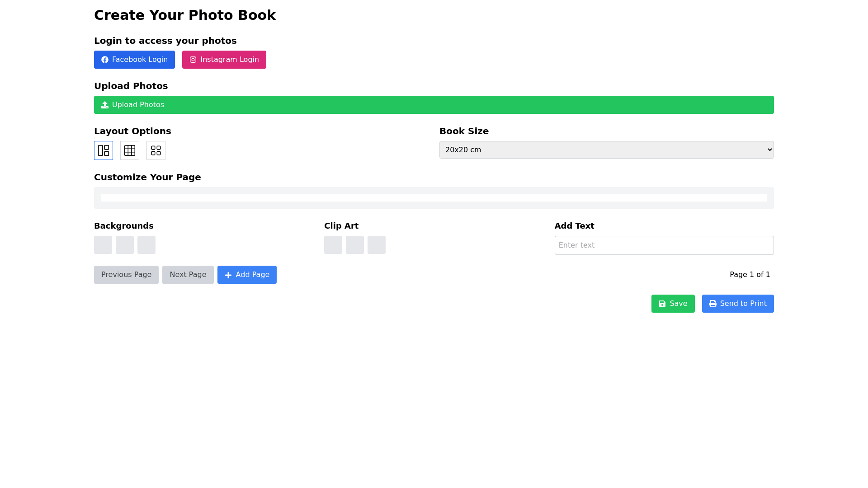This screenshot has width=868, height=488.
Task: Save the photo book
Action: 673,304
